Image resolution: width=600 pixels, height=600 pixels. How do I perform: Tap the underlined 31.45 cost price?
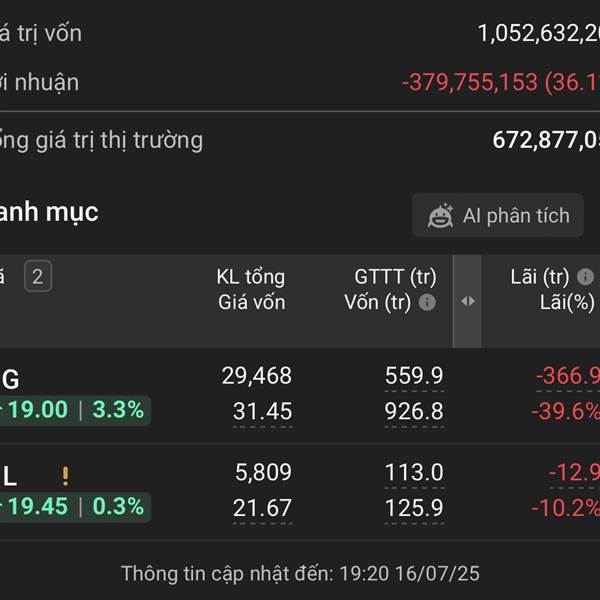(262, 412)
